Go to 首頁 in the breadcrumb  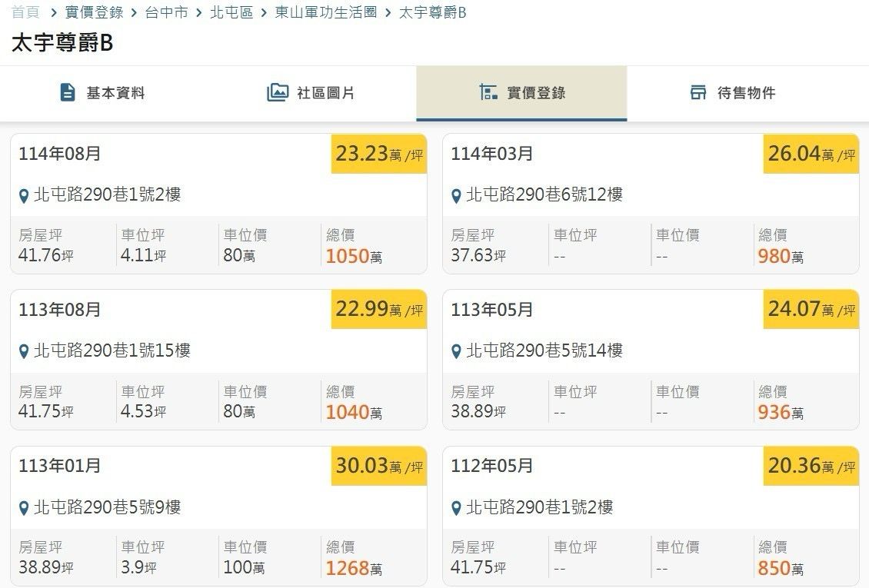pyautogui.click(x=25, y=12)
